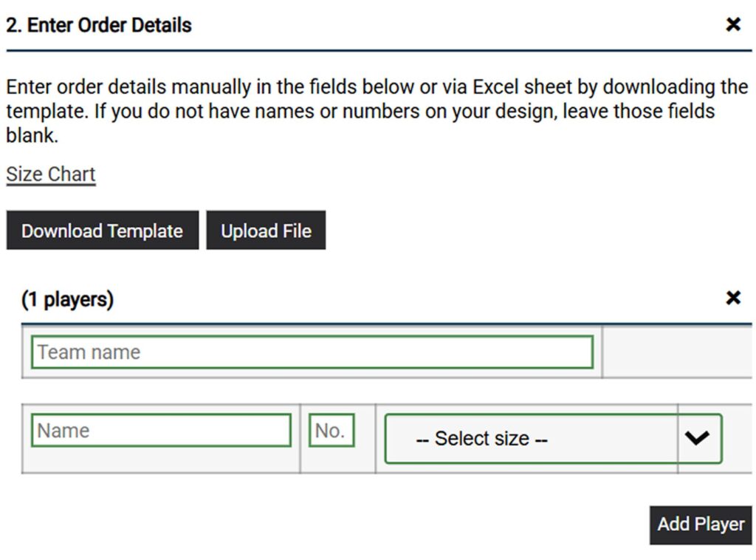Remove the 1 players team section
Viewport: 756px width, 560px height.
(732, 298)
